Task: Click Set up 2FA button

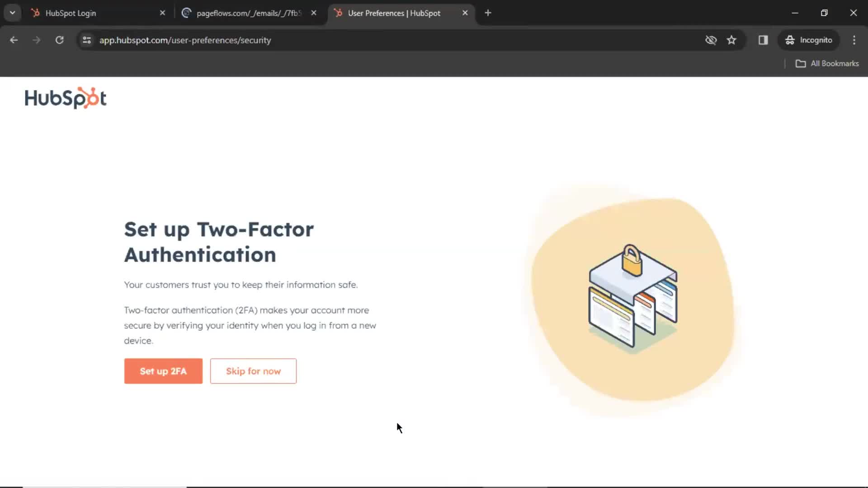Action: [x=163, y=371]
